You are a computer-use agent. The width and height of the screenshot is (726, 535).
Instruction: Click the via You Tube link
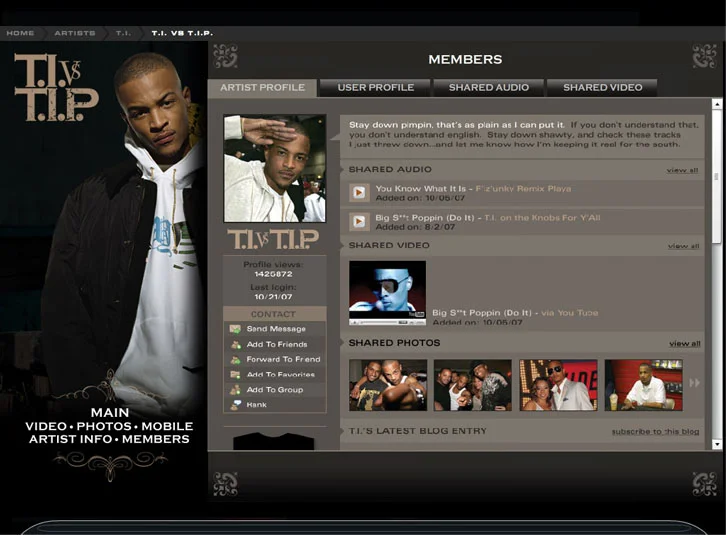570,313
